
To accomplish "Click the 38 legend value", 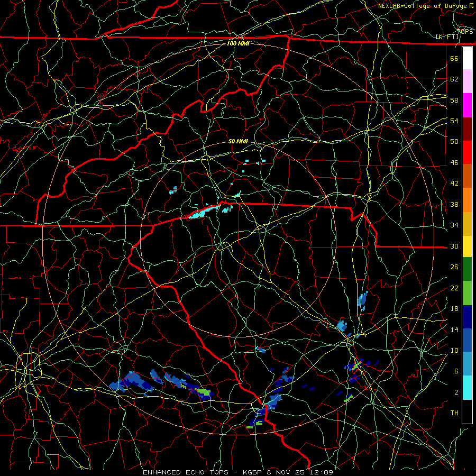I will tap(454, 204).
